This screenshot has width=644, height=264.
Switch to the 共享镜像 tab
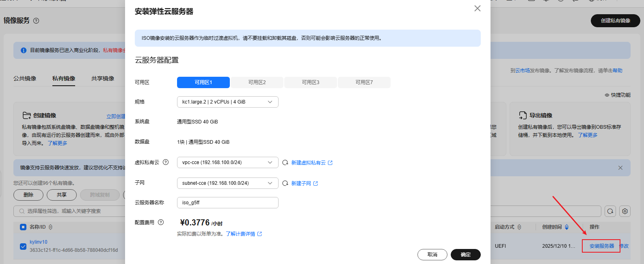[x=103, y=78]
